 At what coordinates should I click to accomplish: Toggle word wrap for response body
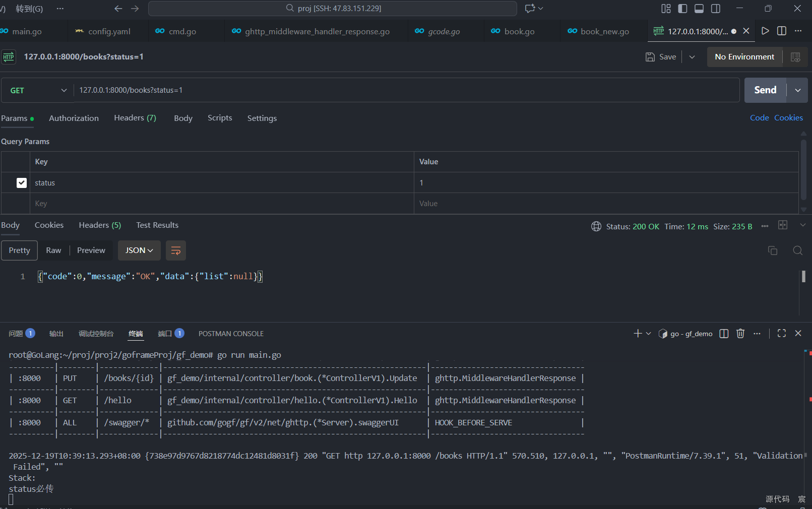click(x=176, y=250)
